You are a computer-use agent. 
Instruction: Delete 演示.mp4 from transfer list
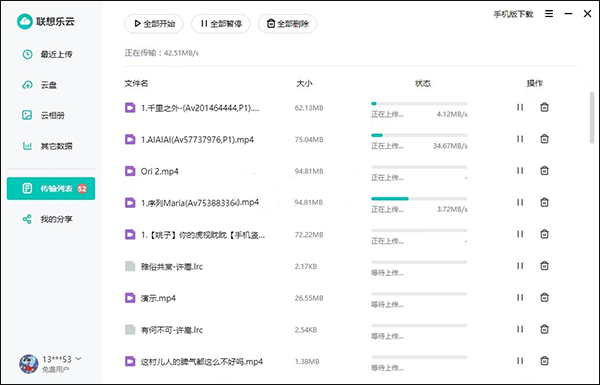pos(544,297)
